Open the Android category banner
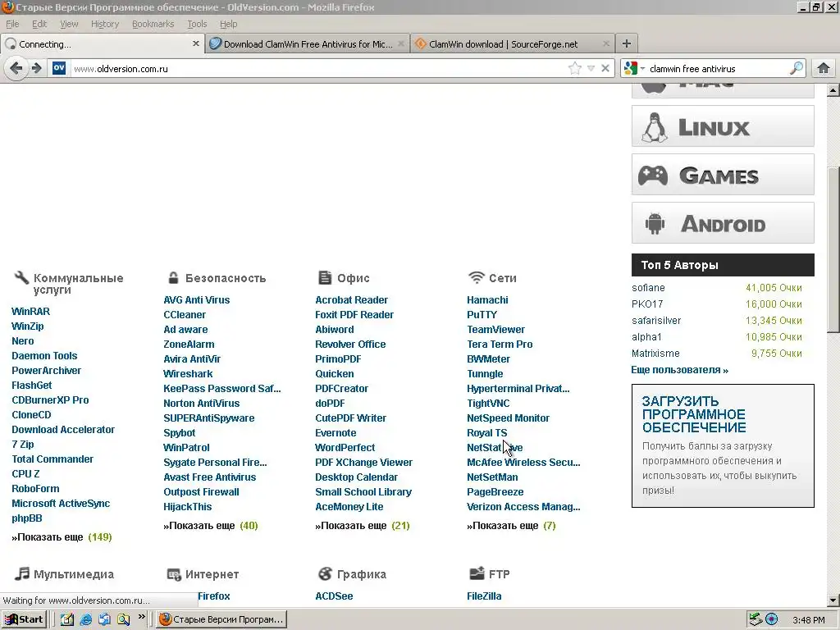Image resolution: width=840 pixels, height=630 pixels. [723, 223]
